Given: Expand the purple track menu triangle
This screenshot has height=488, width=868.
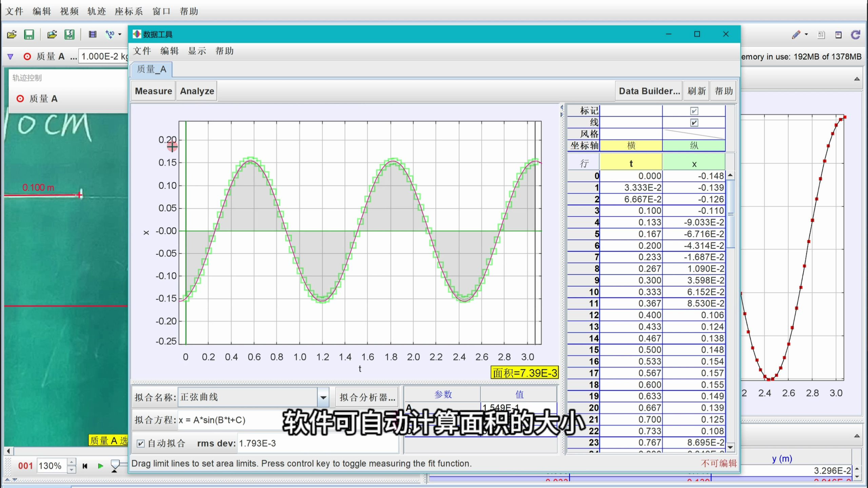Looking at the screenshot, I should pos(10,57).
